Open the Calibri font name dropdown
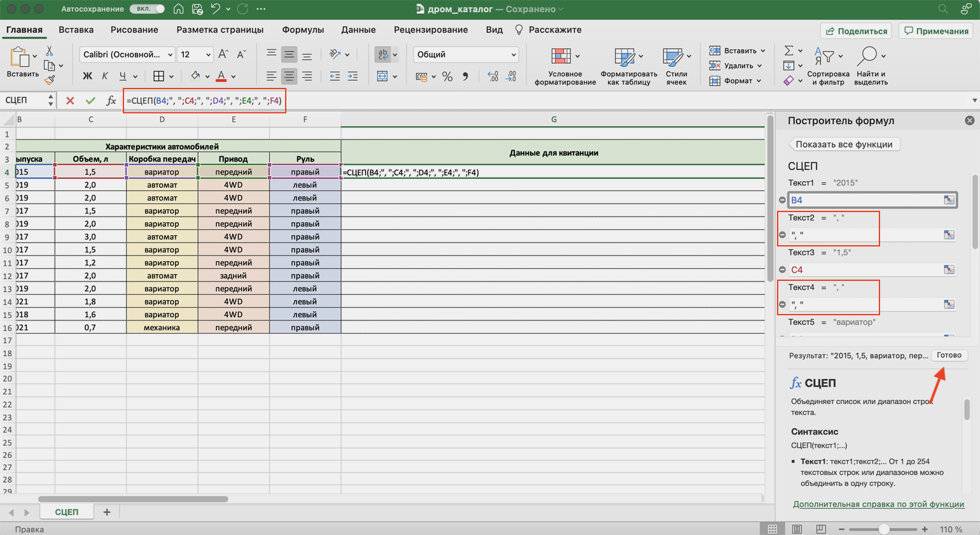 click(170, 55)
